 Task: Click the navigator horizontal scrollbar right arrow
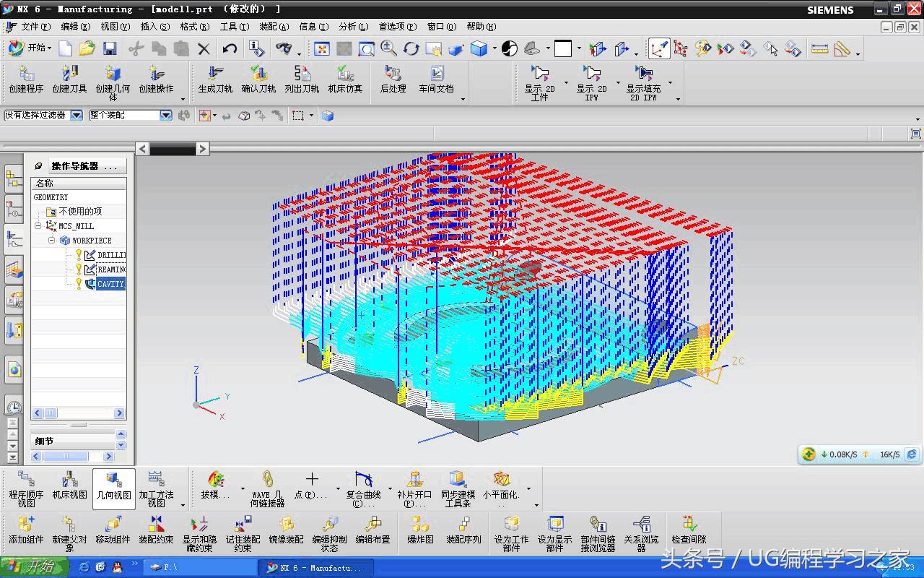point(119,413)
